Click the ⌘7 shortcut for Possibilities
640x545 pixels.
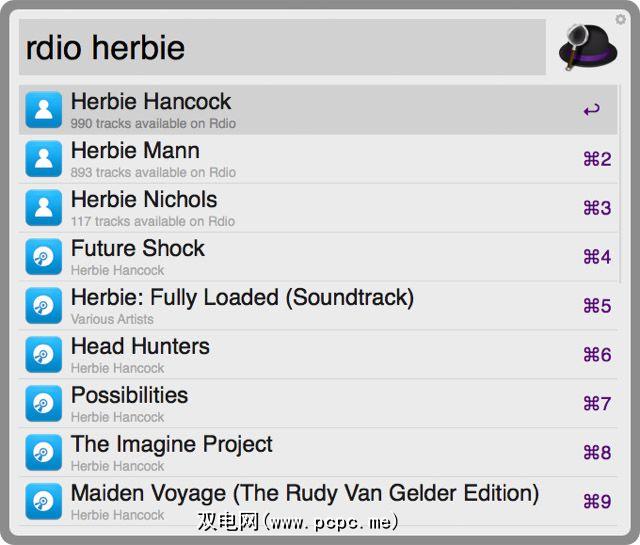tap(597, 404)
